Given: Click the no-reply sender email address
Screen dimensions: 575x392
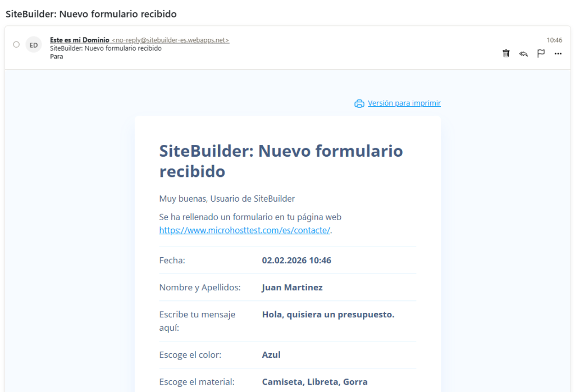Looking at the screenshot, I should (x=170, y=40).
